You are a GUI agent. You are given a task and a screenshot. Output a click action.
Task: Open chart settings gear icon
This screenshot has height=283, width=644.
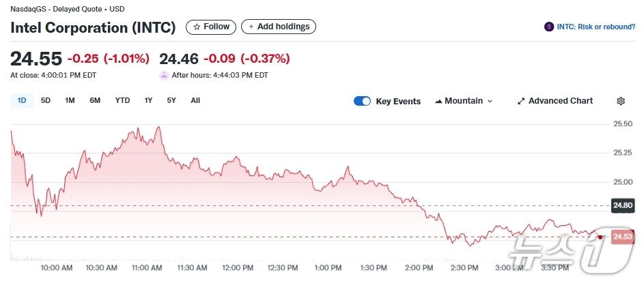pos(621,101)
